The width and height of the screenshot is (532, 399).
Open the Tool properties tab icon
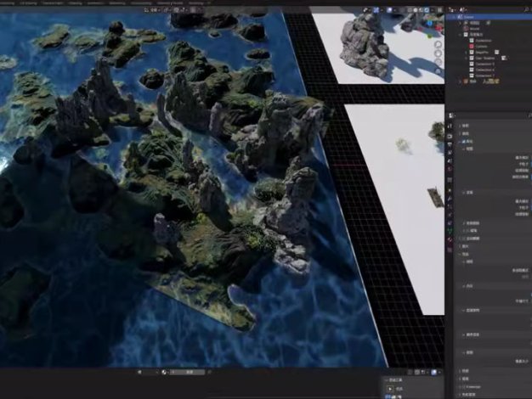coord(450,126)
